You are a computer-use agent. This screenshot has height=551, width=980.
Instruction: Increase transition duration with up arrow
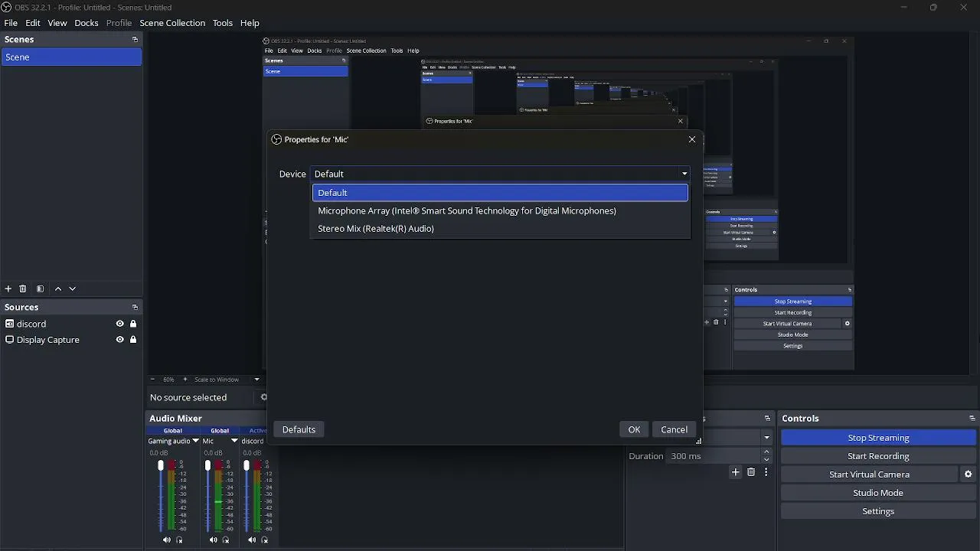pyautogui.click(x=766, y=452)
